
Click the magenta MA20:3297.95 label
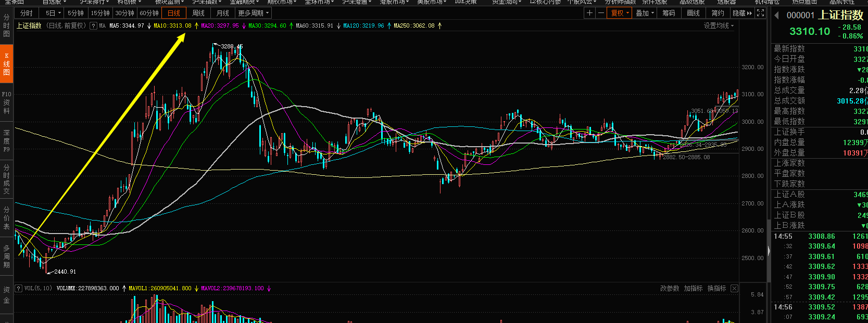coord(220,25)
